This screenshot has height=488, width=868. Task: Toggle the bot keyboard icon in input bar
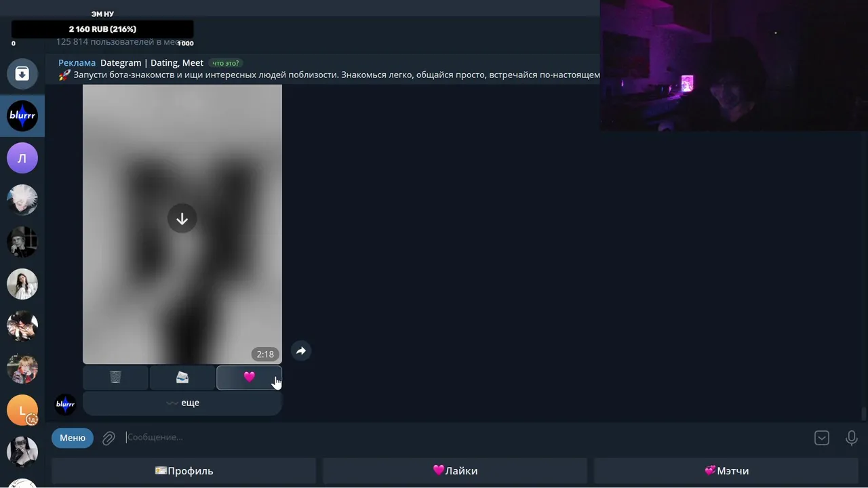(822, 438)
